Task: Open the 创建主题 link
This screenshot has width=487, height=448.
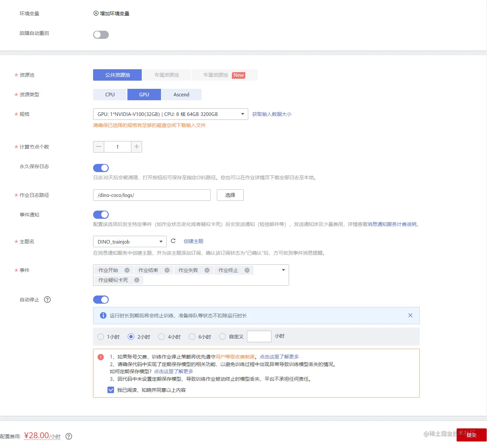Action: (193, 241)
